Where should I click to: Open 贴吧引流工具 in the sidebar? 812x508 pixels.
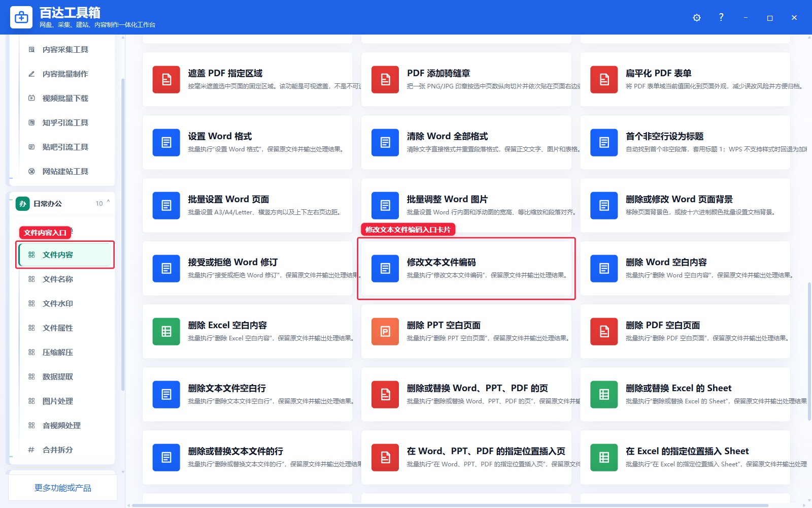pos(65,147)
